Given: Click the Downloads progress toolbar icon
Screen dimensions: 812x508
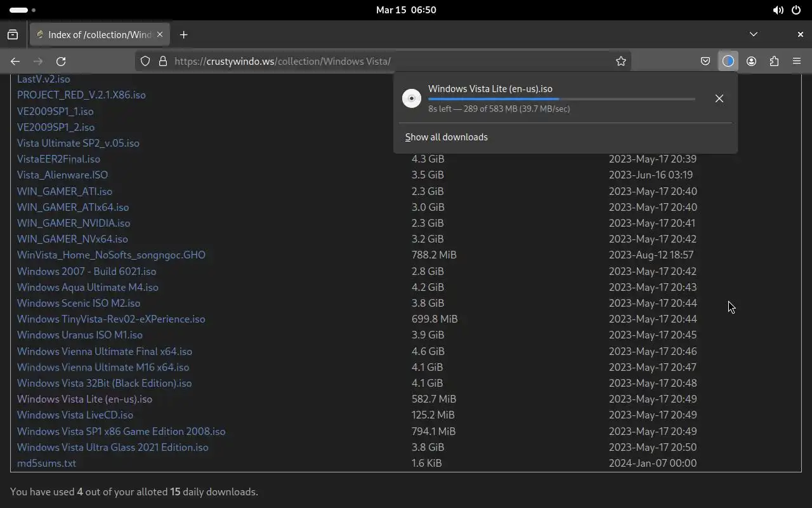Looking at the screenshot, I should pos(728,62).
